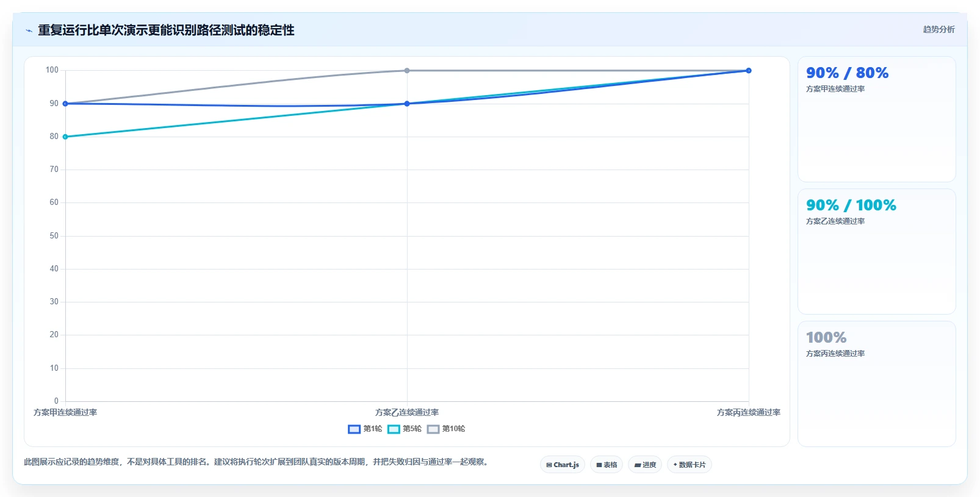The width and height of the screenshot is (980, 497).
Task: Click the y-axis tick label 50
Action: 54,236
